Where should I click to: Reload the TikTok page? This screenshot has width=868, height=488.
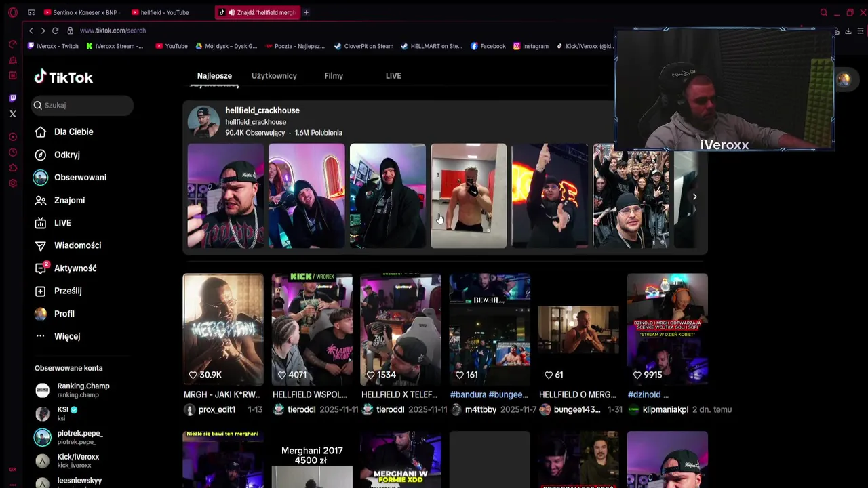(x=56, y=30)
